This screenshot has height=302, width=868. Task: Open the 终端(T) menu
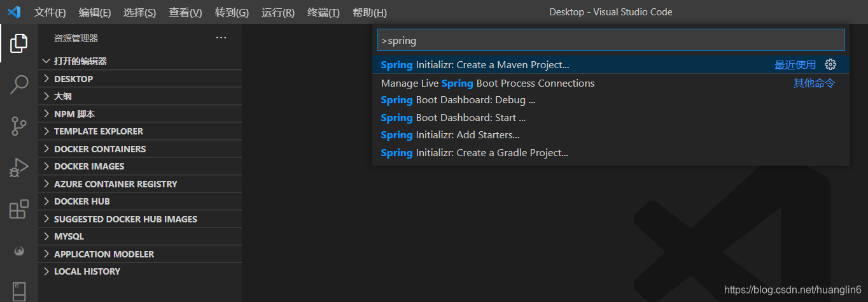pos(323,13)
